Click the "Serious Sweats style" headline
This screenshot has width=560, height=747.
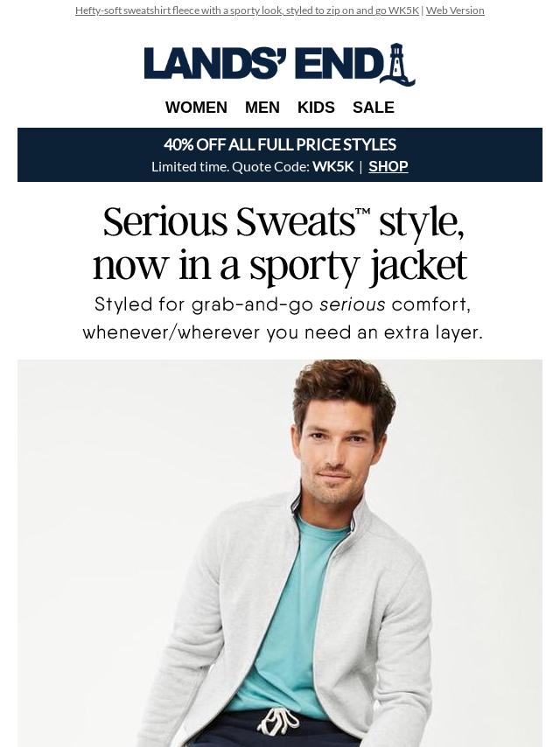coord(283,221)
